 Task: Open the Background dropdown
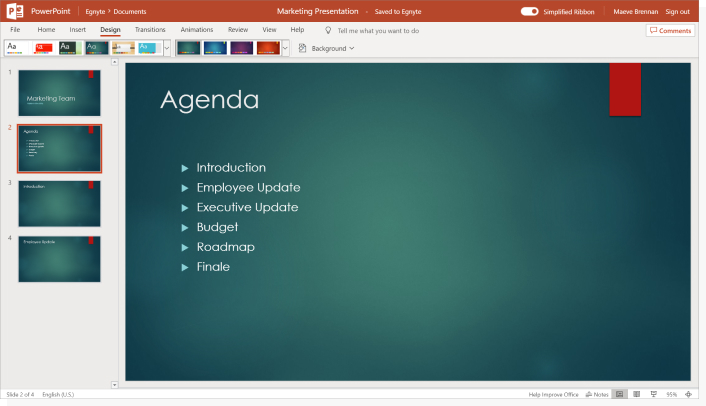327,48
